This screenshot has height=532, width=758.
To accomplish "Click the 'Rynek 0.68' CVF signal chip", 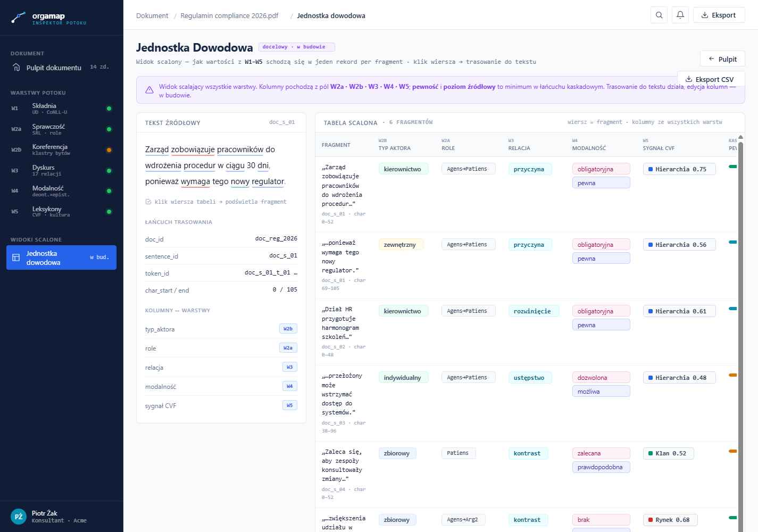I will (670, 520).
